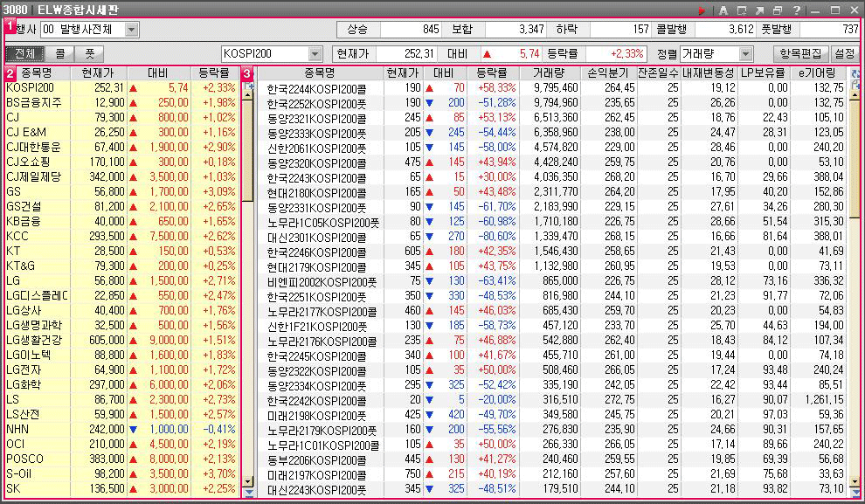
Task: Click the right table scrollbar down arrow
Action: pyautogui.click(x=855, y=481)
